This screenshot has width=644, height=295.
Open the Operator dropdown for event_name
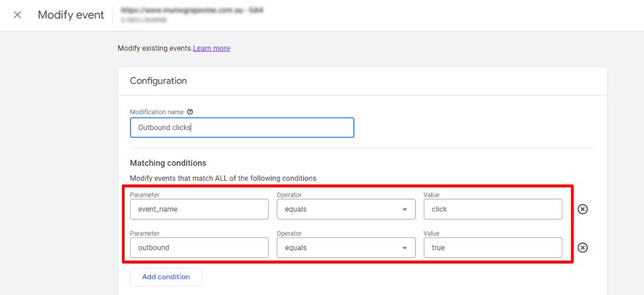click(346, 209)
